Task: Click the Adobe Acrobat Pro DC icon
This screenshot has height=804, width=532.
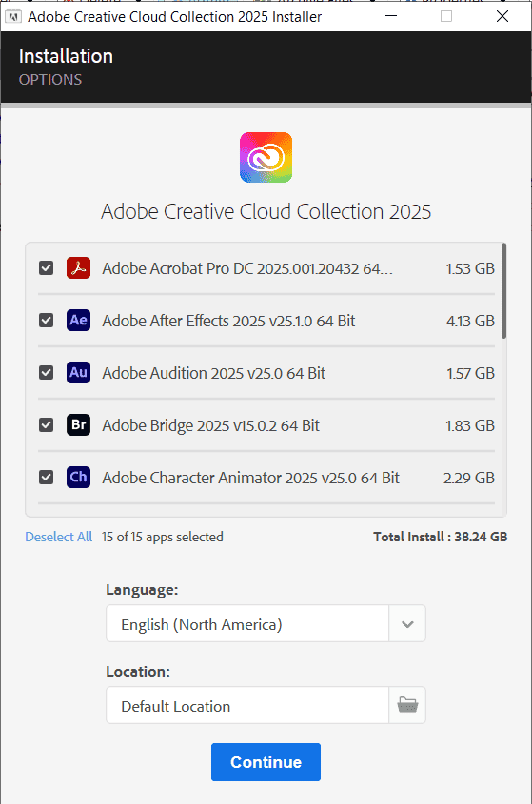Action: (x=78, y=268)
